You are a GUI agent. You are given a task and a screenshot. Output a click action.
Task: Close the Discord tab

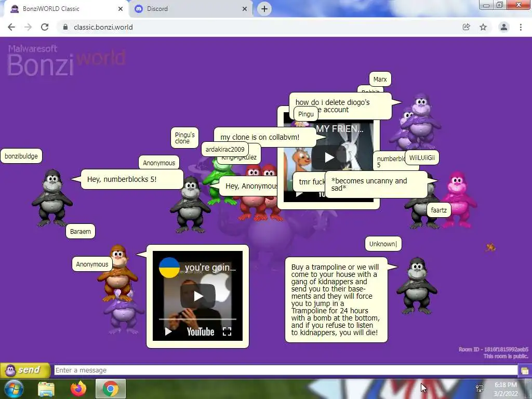[x=245, y=9]
